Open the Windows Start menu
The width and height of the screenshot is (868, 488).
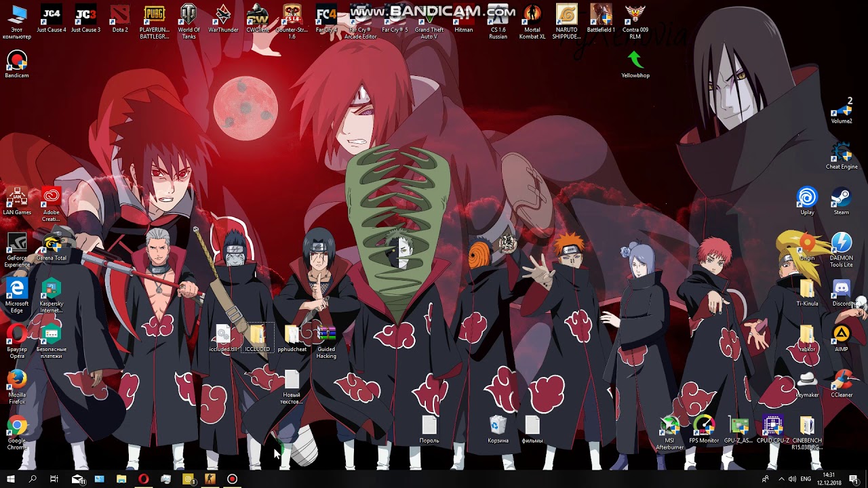(x=11, y=479)
